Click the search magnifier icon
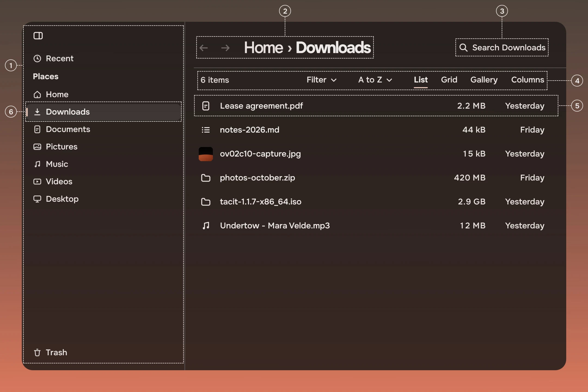This screenshot has height=392, width=588. [463, 48]
